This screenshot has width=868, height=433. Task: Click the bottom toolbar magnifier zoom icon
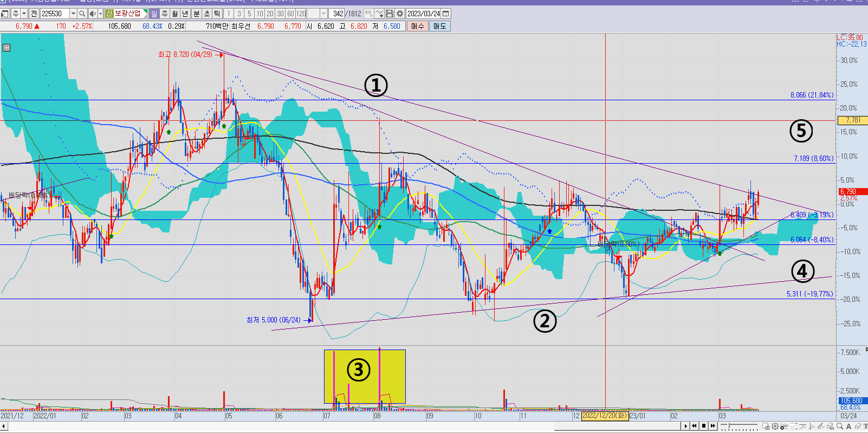(x=840, y=426)
